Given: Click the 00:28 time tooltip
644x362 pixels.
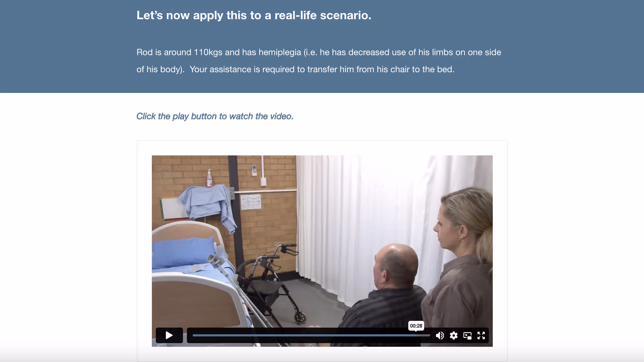Looking at the screenshot, I should click(x=416, y=326).
